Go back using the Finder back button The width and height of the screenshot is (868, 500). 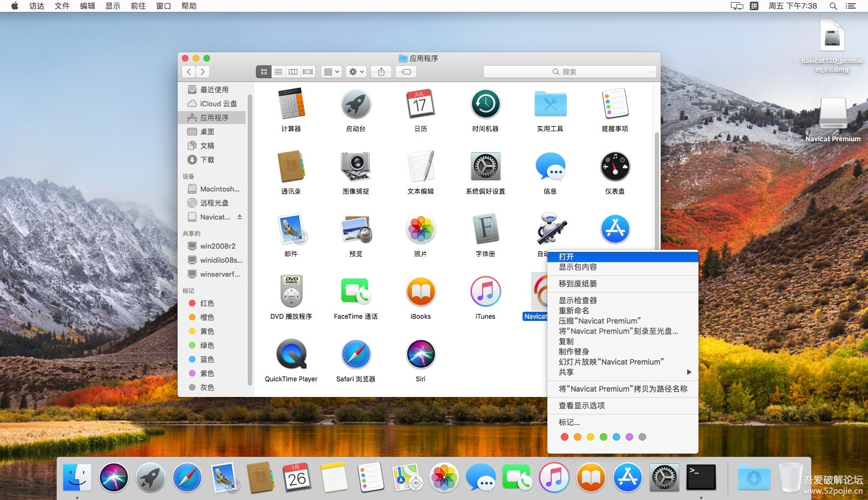pyautogui.click(x=188, y=72)
